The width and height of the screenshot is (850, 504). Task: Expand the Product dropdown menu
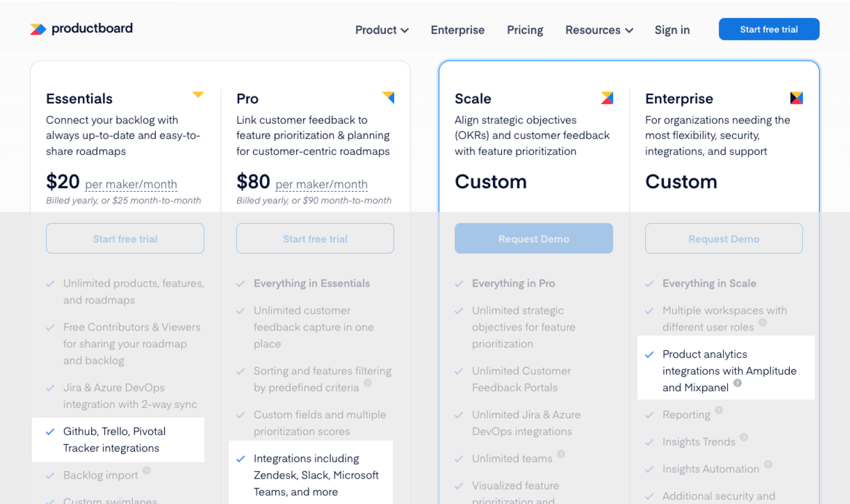click(382, 30)
